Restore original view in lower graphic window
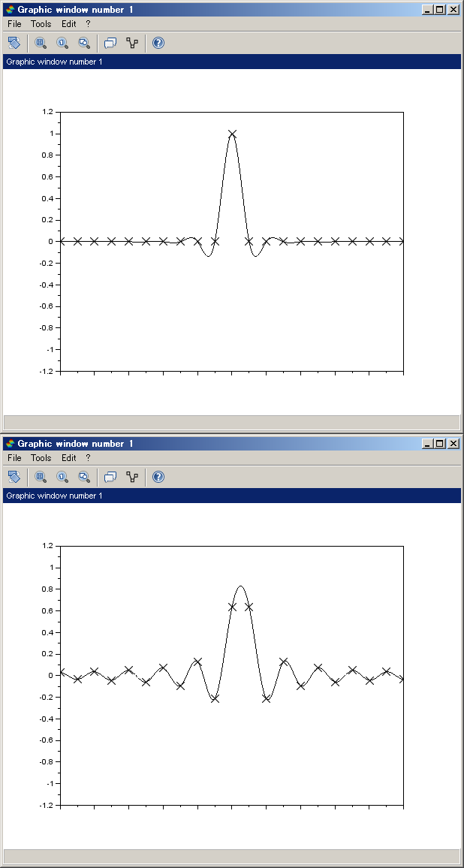Screen dimensions: 464x868 62,477
